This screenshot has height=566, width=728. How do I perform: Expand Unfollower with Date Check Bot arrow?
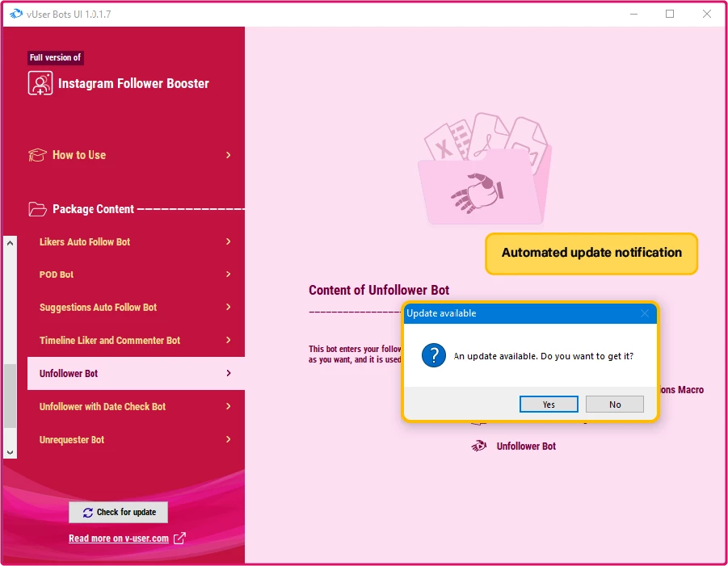(x=229, y=406)
